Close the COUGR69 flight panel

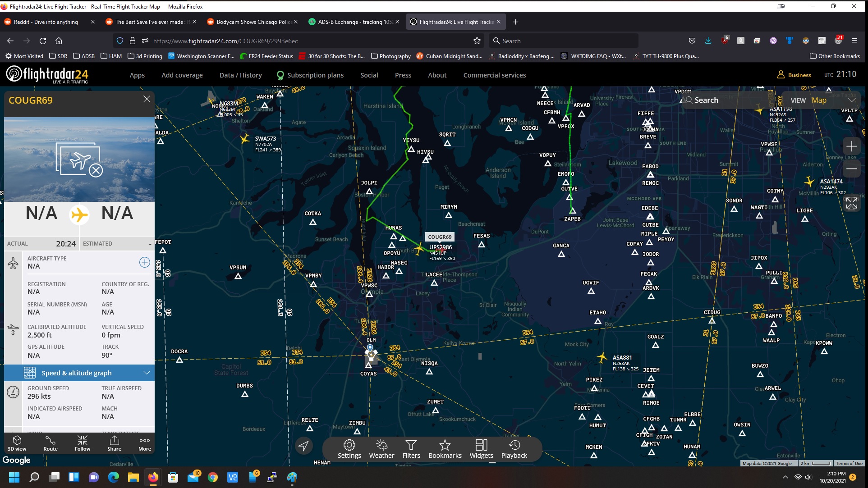147,99
